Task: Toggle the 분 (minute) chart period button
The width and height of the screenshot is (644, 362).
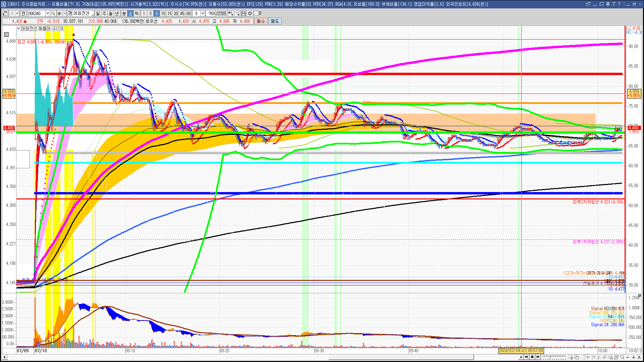Action: (x=124, y=13)
